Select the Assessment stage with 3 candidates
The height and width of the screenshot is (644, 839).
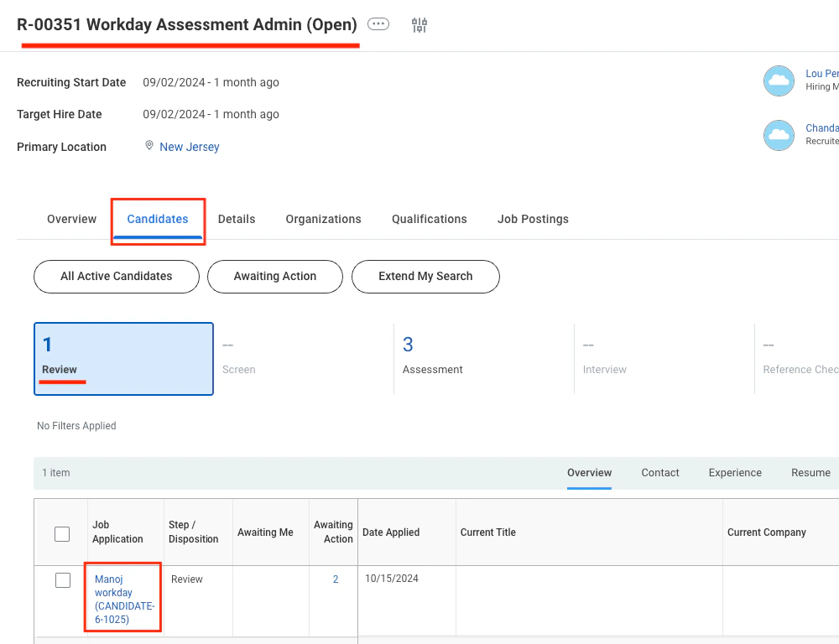(484, 359)
